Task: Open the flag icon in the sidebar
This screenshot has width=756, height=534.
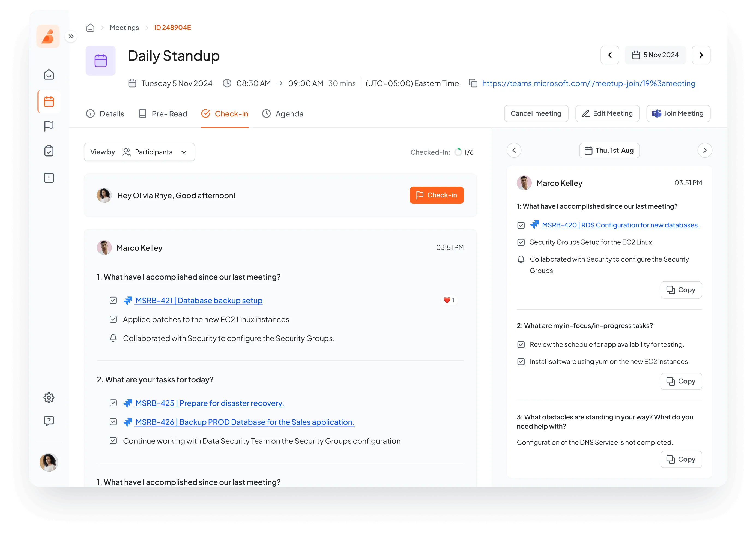Action: point(49,126)
